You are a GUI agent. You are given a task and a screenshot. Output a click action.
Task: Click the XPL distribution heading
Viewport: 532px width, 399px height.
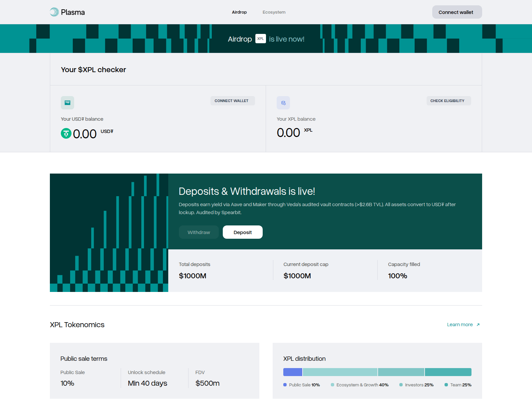pyautogui.click(x=305, y=358)
